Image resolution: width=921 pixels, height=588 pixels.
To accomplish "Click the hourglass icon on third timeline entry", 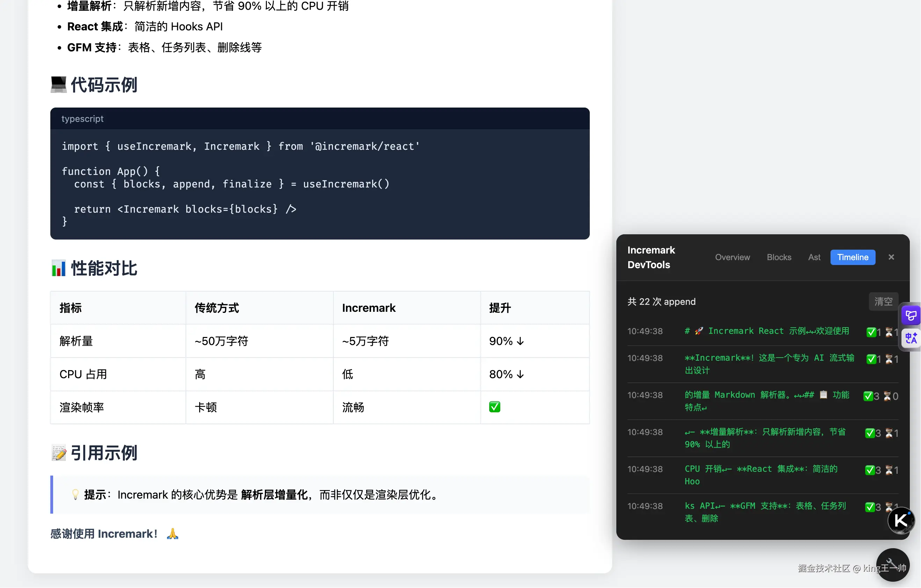I will click(887, 396).
